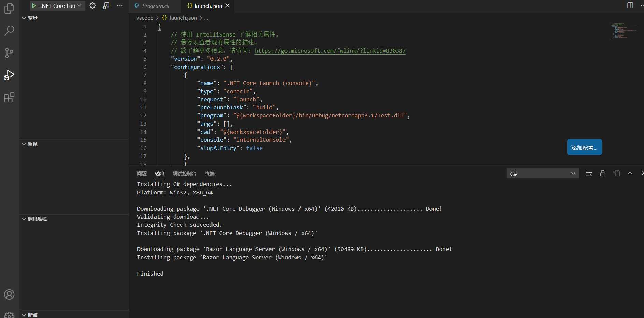This screenshot has height=318, width=644.
Task: Open the Manage gear at sidebar bottom
Action: [9, 315]
